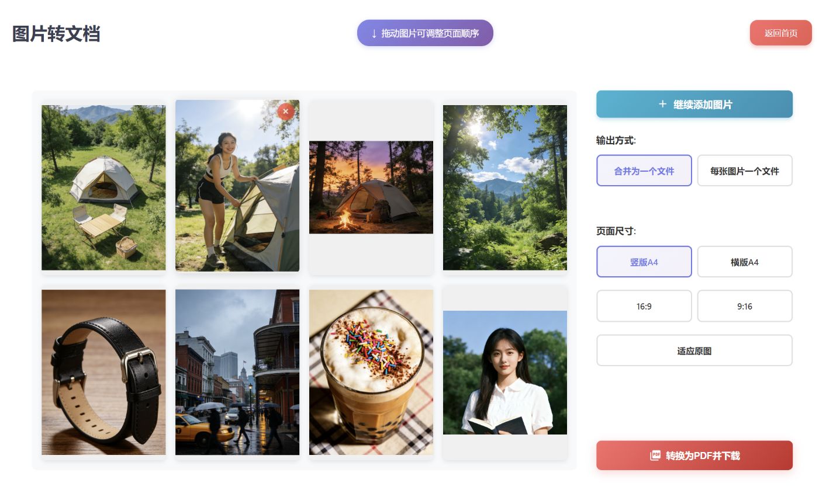826x504 pixels.
Task: Select the 16:9 page size
Action: (644, 306)
